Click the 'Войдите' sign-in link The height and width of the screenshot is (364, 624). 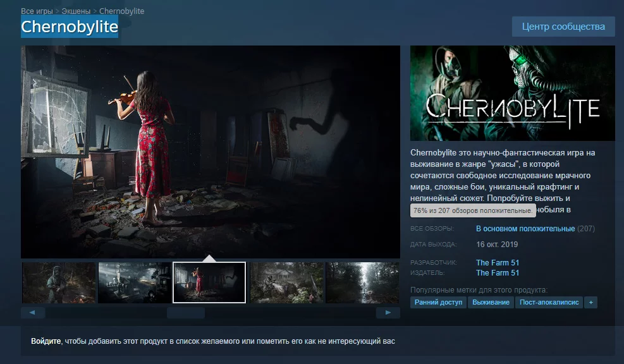(x=46, y=341)
